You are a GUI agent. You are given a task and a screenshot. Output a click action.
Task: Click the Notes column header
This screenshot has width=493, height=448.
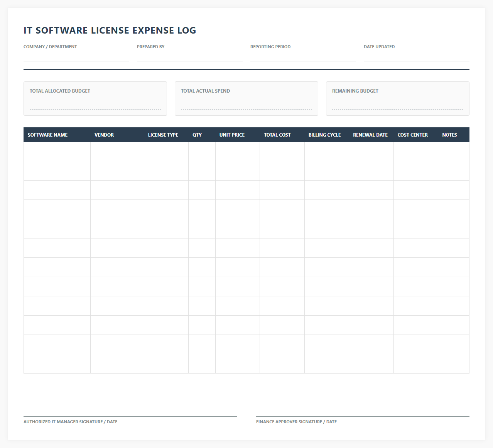(454, 135)
